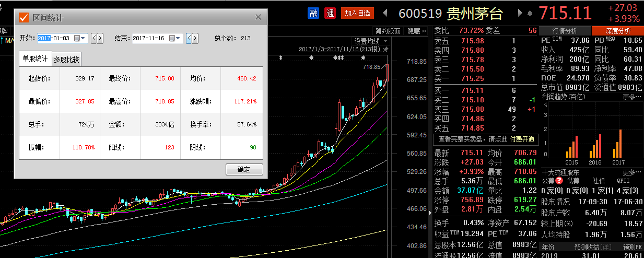Expand the start date dropdown arrow
The width and height of the screenshot is (644, 258).
[84, 38]
